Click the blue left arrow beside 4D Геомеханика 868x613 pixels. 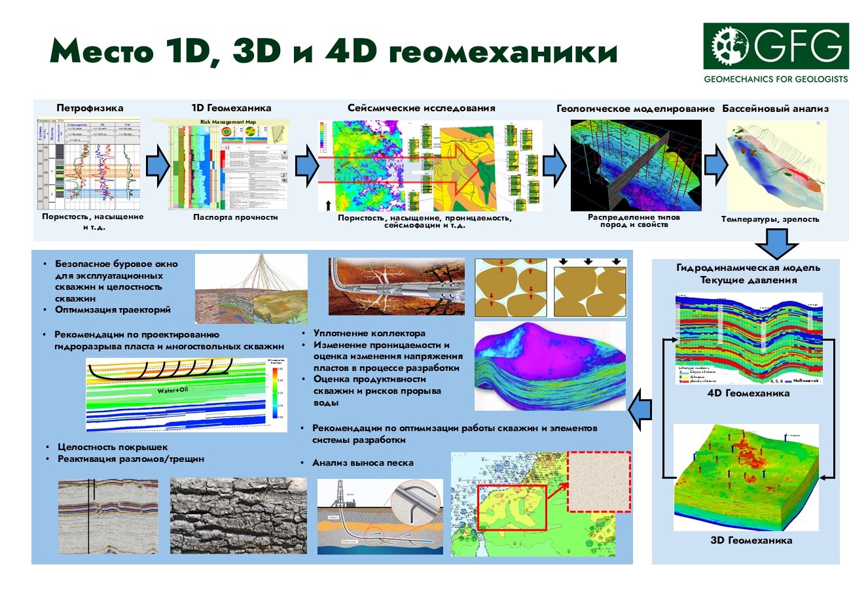click(x=640, y=410)
